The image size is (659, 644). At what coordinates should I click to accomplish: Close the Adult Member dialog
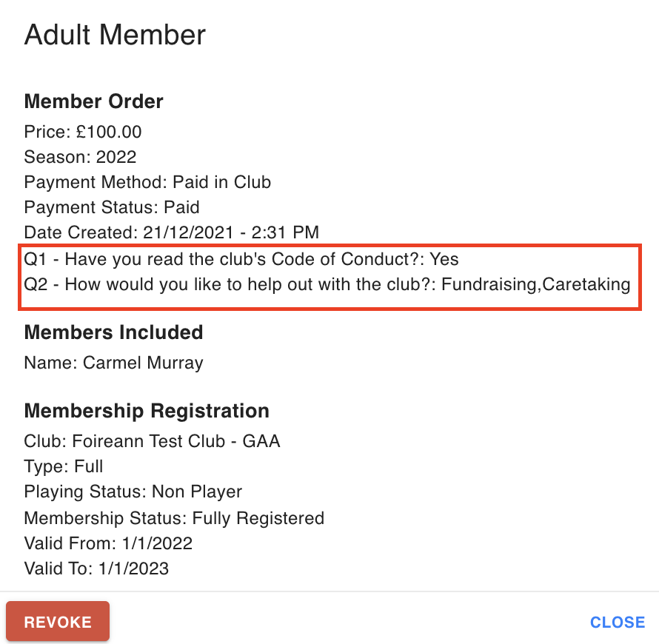[x=617, y=622]
